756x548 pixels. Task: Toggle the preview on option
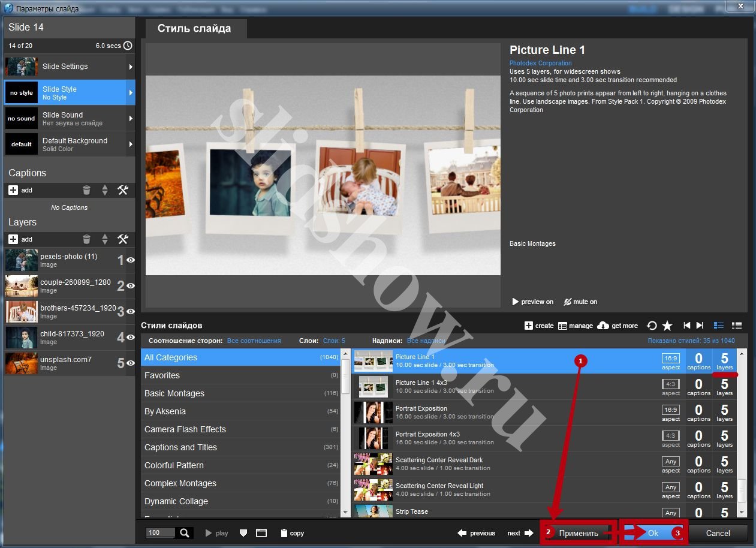[x=532, y=302]
